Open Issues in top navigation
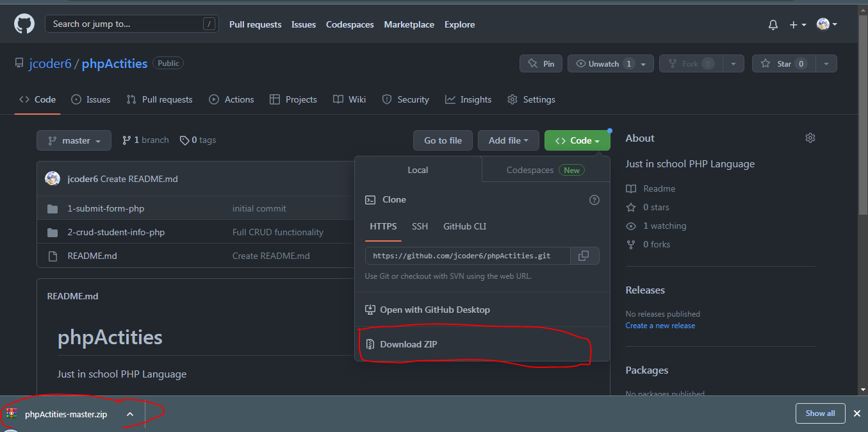 [x=304, y=24]
